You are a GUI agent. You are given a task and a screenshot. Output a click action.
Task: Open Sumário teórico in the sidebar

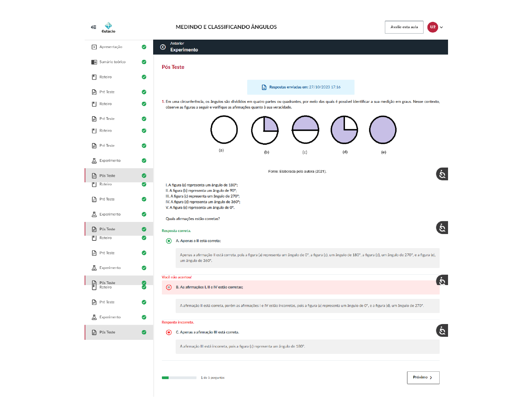(112, 62)
